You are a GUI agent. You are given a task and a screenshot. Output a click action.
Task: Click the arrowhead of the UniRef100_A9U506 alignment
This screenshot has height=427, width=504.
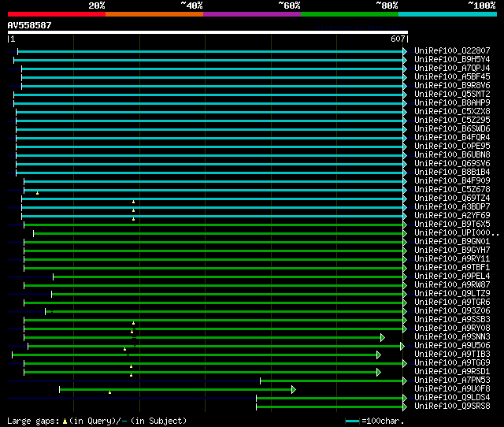tap(402, 346)
